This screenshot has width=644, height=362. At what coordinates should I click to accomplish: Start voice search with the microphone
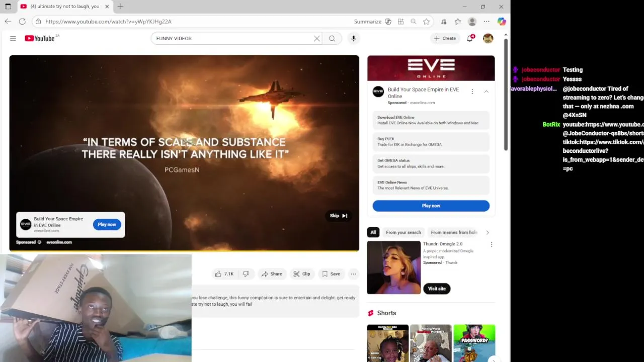tap(353, 38)
